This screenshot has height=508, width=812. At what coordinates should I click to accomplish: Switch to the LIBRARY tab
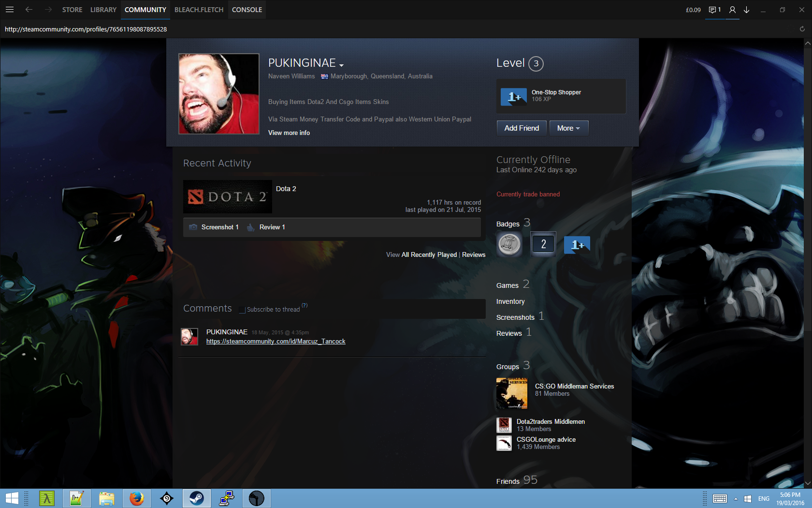[x=103, y=10]
